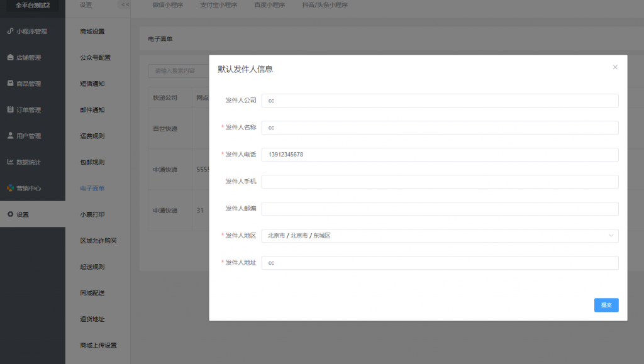Open 小票打印 in the settings submenu
The image size is (644, 364).
pos(92,214)
